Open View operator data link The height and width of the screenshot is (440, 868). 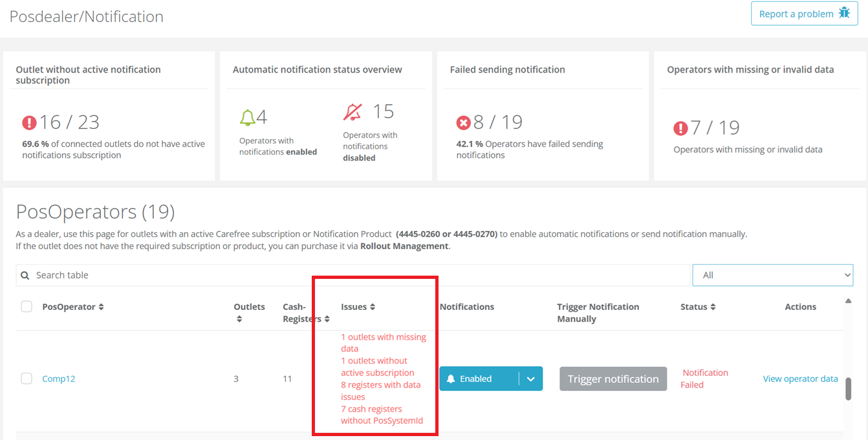click(800, 379)
